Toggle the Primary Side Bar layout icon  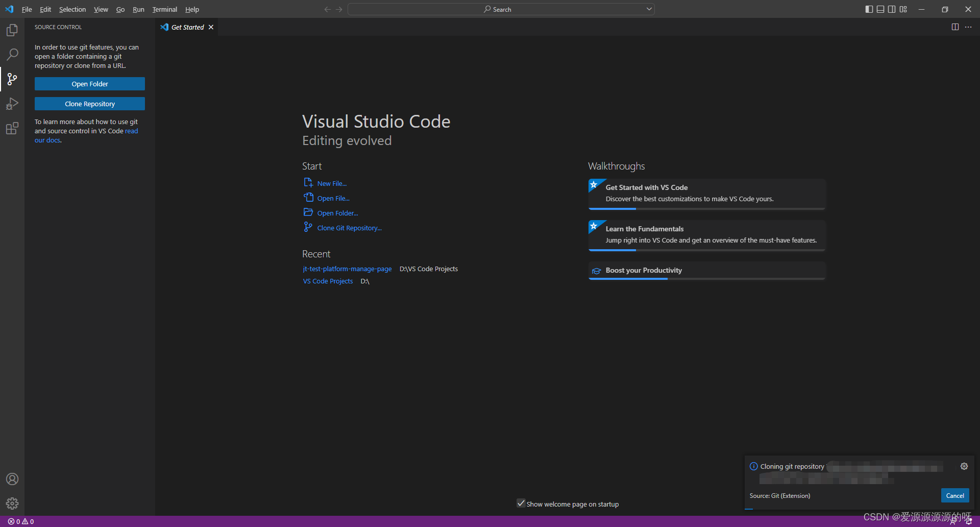[869, 9]
